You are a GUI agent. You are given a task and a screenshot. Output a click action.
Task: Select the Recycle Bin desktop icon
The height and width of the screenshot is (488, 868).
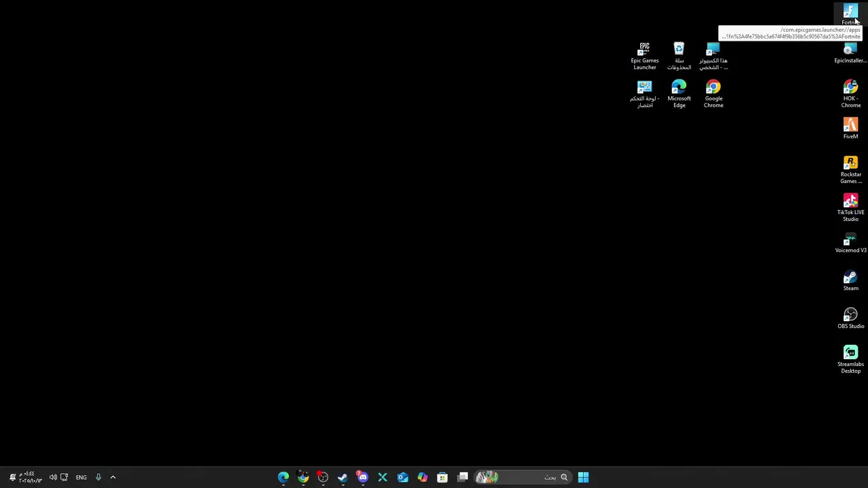tap(679, 56)
